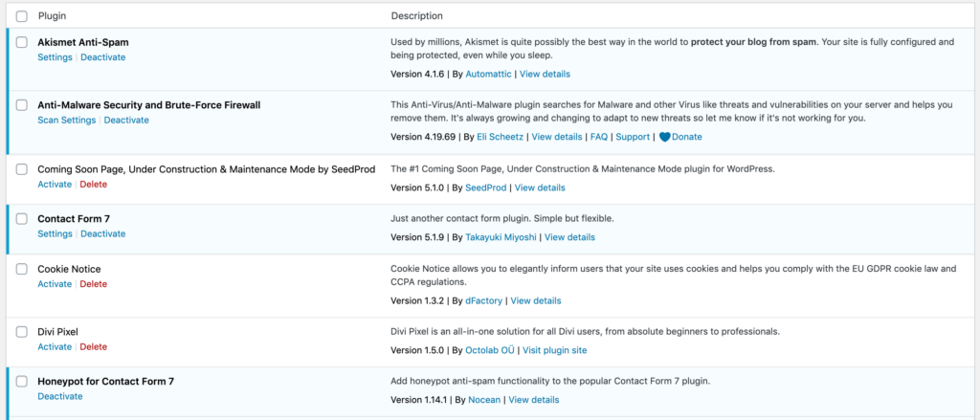Click the Description column header

tap(417, 16)
